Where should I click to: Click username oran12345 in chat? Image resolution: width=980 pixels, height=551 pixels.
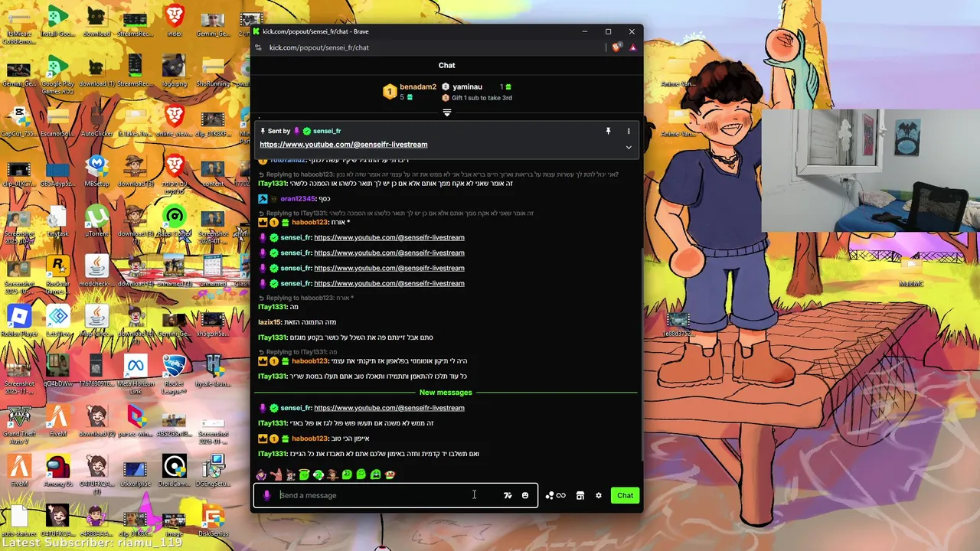point(298,199)
